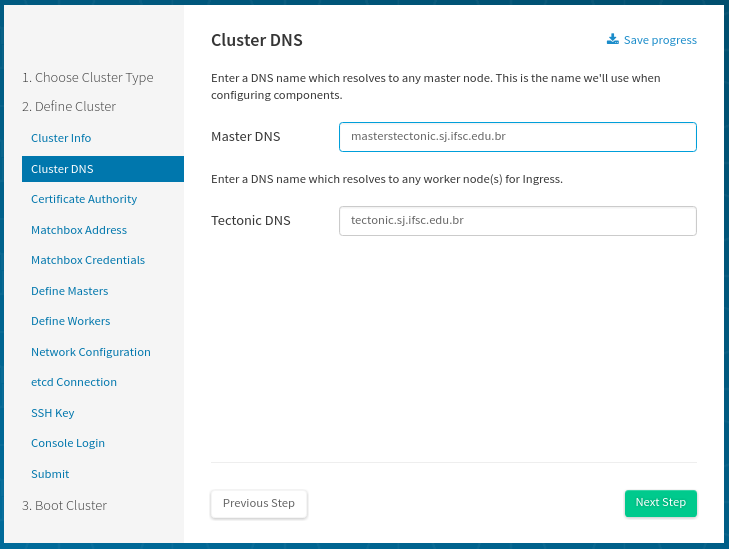This screenshot has width=729, height=549.
Task: Go back with Previous Step button
Action: [258, 503]
